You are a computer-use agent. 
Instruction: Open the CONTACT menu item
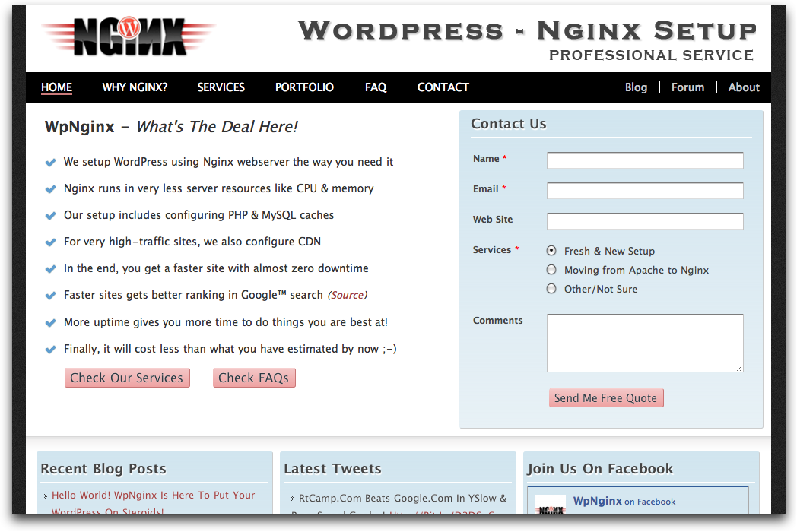tap(443, 87)
